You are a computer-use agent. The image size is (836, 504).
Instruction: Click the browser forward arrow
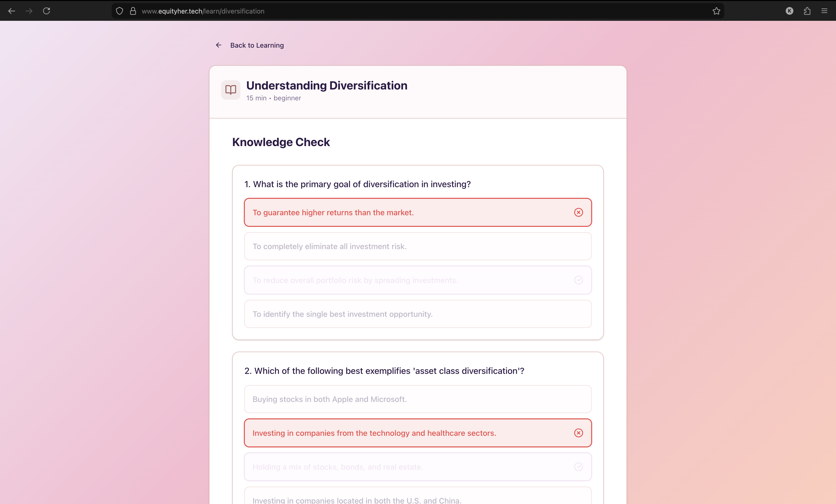click(x=29, y=11)
